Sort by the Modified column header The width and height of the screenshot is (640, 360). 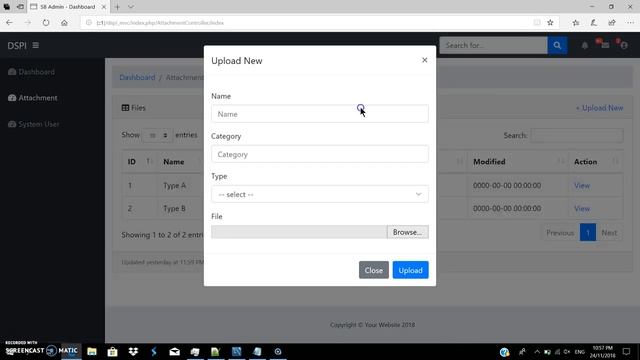518,162
